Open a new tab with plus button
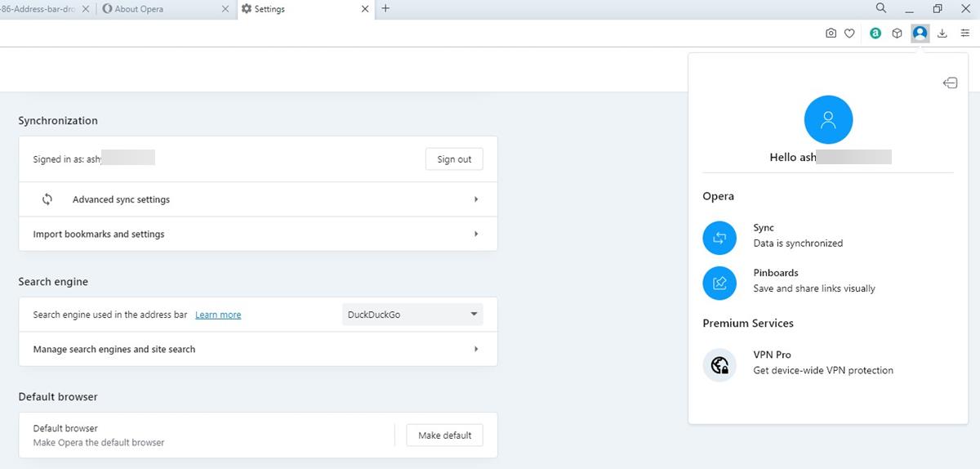Screen dimensions: 980x469 click(385, 9)
